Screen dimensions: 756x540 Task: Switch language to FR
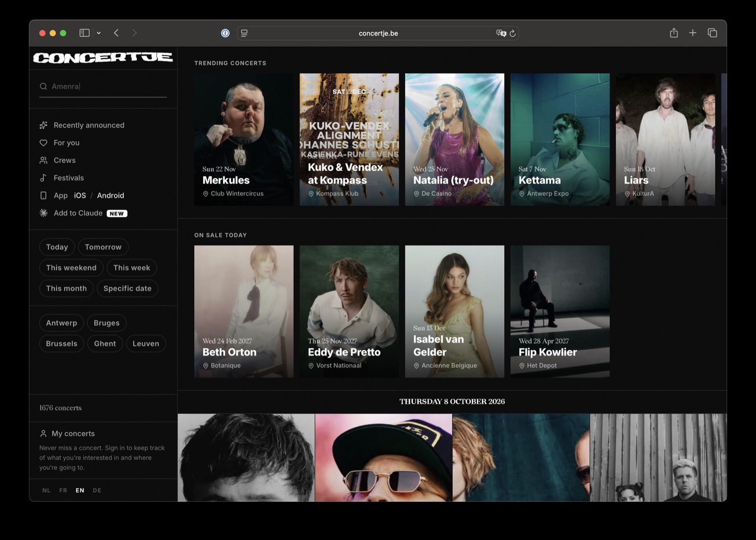[63, 490]
